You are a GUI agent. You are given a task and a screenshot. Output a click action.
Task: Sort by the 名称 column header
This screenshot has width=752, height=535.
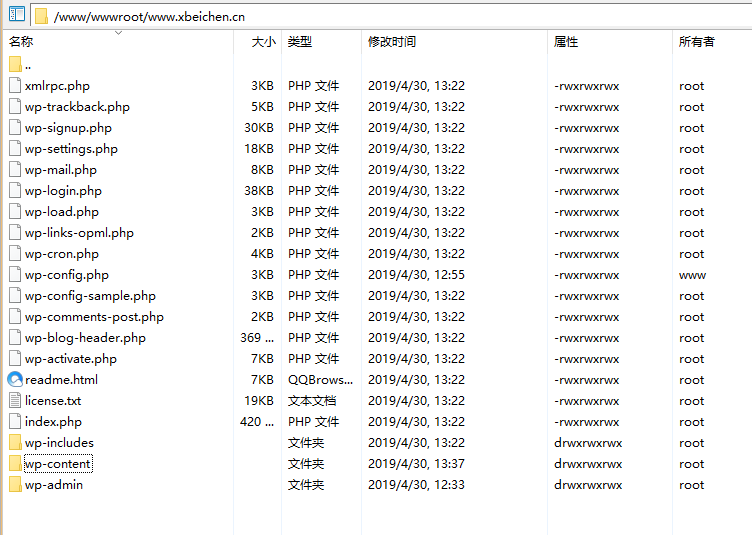(21, 42)
